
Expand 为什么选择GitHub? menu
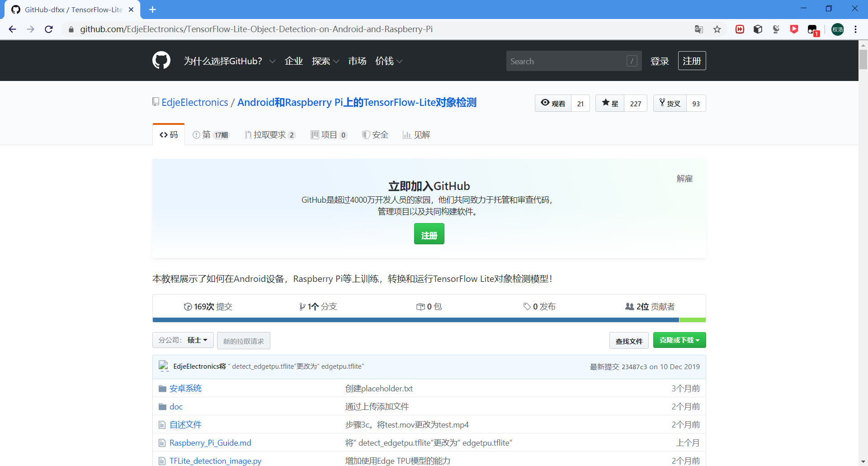click(x=229, y=61)
